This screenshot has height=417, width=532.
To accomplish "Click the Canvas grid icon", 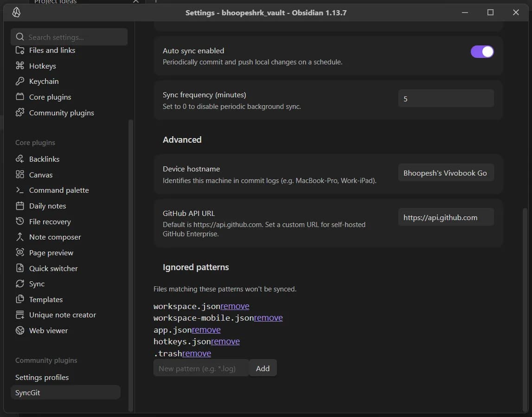I will tap(20, 175).
